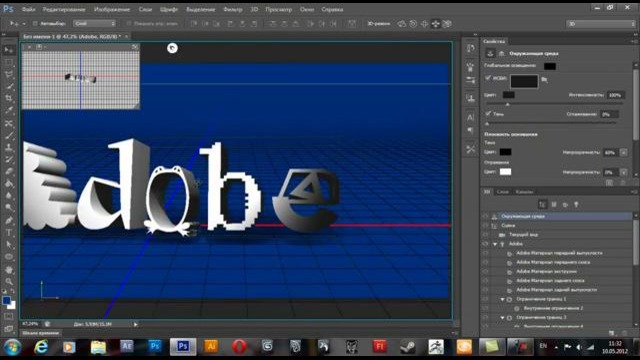Select the Текущий вид row
This screenshot has width=640, height=360.
pos(562,235)
